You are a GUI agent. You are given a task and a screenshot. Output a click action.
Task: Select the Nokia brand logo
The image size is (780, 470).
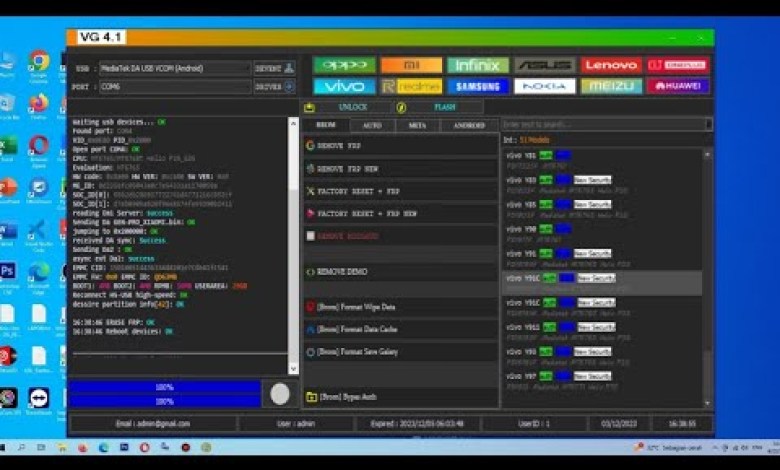544,86
